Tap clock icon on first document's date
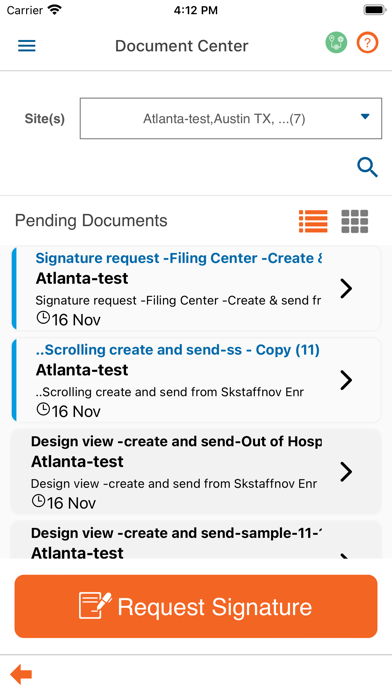 (x=43, y=318)
